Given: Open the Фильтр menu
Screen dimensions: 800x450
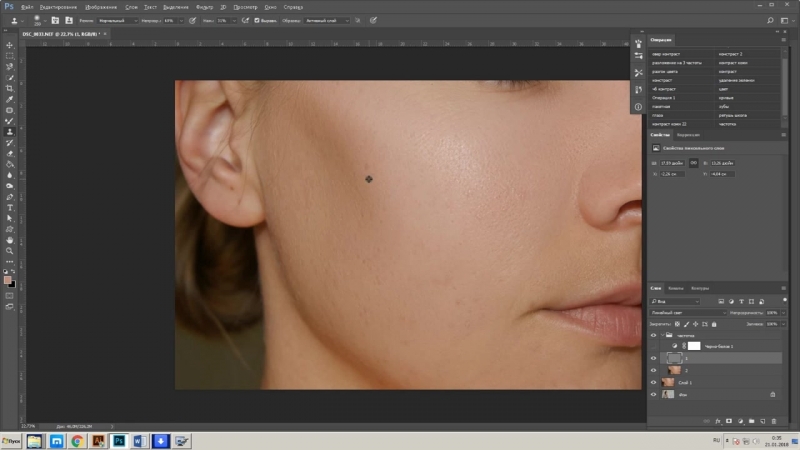Looking at the screenshot, I should click(x=205, y=6).
